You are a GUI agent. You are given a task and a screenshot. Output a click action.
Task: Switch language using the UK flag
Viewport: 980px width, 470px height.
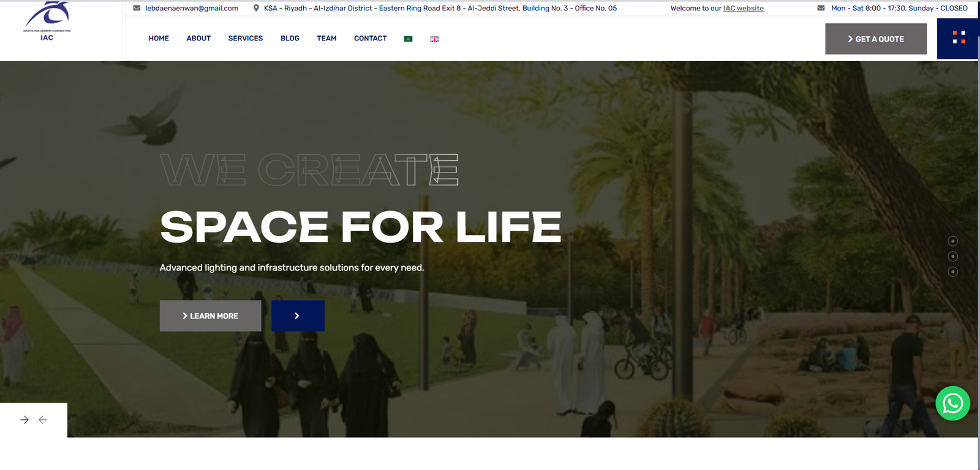[434, 39]
